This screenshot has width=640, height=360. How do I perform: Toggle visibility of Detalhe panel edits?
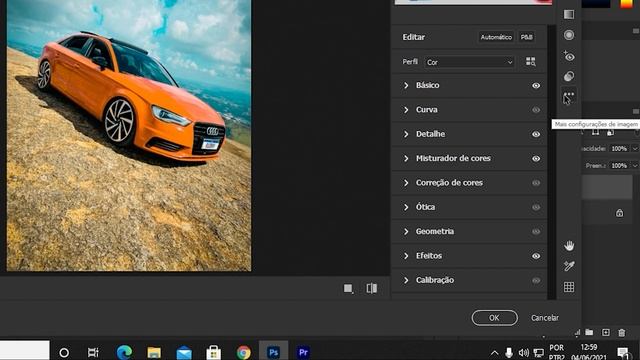[536, 134]
